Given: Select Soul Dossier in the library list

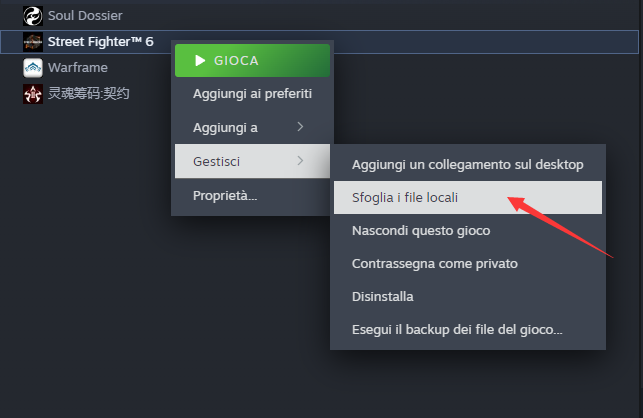Looking at the screenshot, I should click(85, 16).
